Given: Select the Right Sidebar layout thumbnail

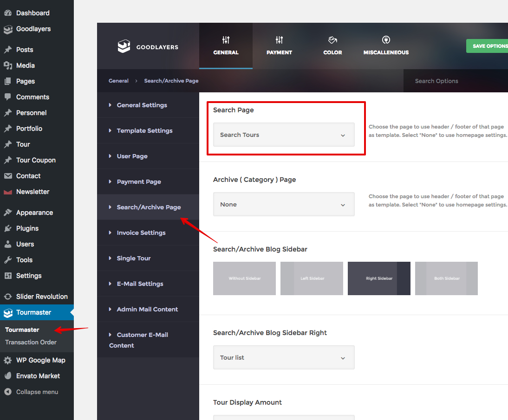Looking at the screenshot, I should pos(379,278).
